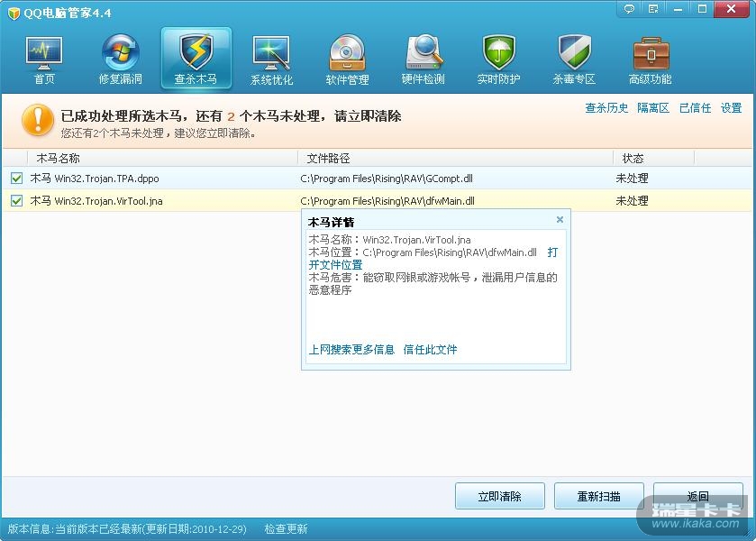Viewport: 756px width, 541px height.
Task: Click 重新扫描 rescan button
Action: click(x=599, y=496)
